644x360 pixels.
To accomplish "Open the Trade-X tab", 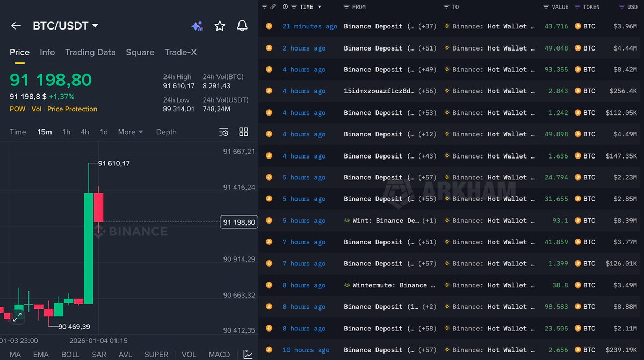I will coord(180,52).
